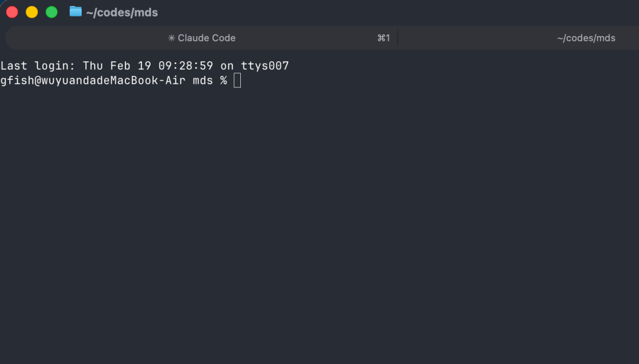The height and width of the screenshot is (364, 639).
Task: Click the blue folder icon in title bar
Action: (x=75, y=11)
